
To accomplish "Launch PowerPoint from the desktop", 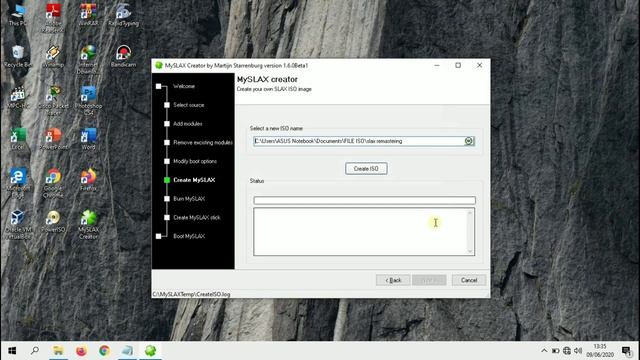I will [53, 139].
